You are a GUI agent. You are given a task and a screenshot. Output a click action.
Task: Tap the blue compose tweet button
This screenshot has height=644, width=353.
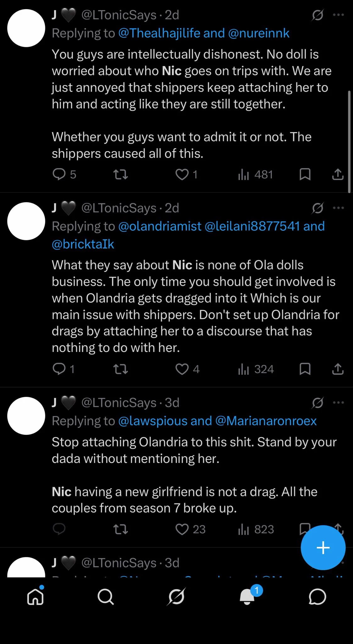point(323,547)
